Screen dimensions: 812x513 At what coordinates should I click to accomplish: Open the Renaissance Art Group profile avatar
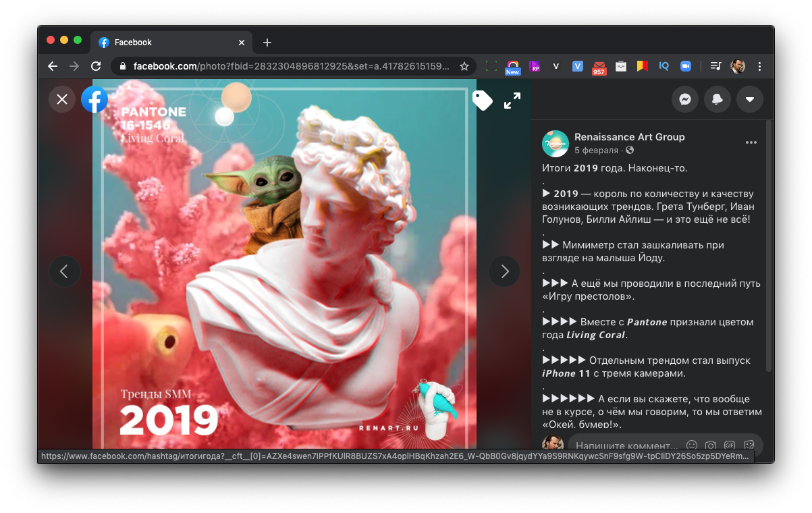556,143
